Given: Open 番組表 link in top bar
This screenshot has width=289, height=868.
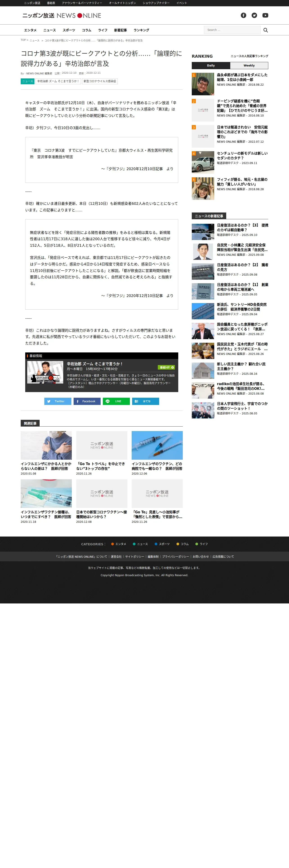Looking at the screenshot, I should click(51, 3).
